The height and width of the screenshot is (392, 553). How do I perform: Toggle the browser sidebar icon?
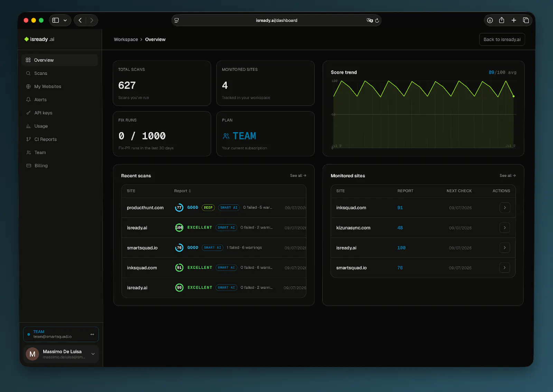[x=56, y=20]
